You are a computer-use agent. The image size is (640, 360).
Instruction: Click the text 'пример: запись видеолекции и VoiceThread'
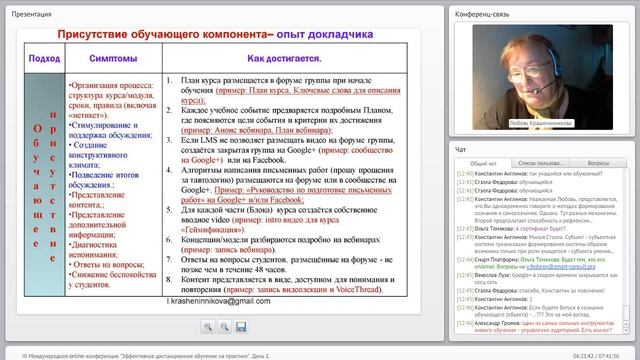[302, 290]
